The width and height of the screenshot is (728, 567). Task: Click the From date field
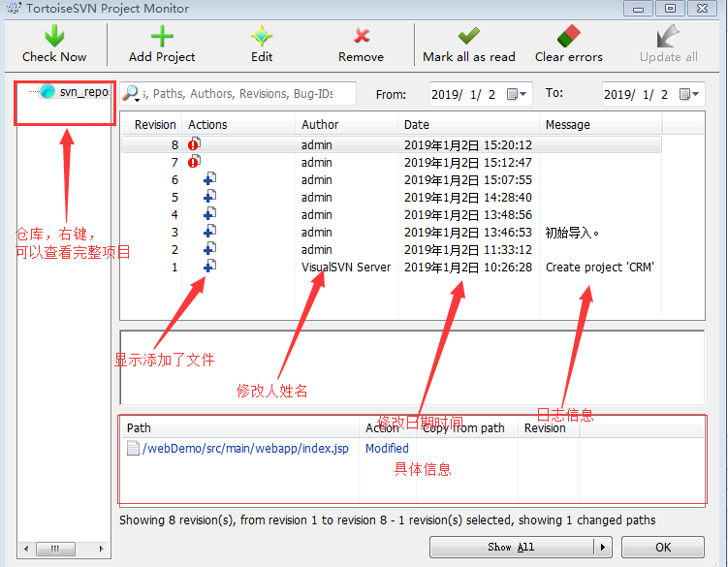[481, 94]
